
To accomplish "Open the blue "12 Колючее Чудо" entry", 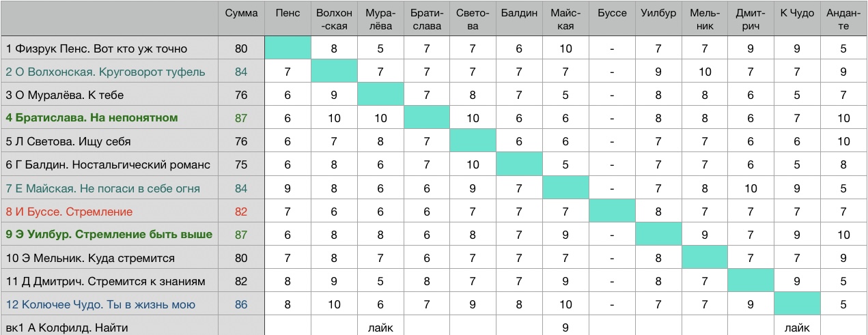I will [100, 304].
